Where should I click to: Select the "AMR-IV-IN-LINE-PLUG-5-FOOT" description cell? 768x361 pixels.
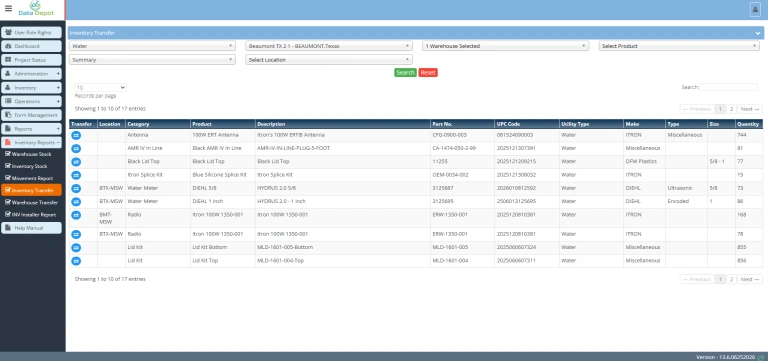pyautogui.click(x=343, y=148)
